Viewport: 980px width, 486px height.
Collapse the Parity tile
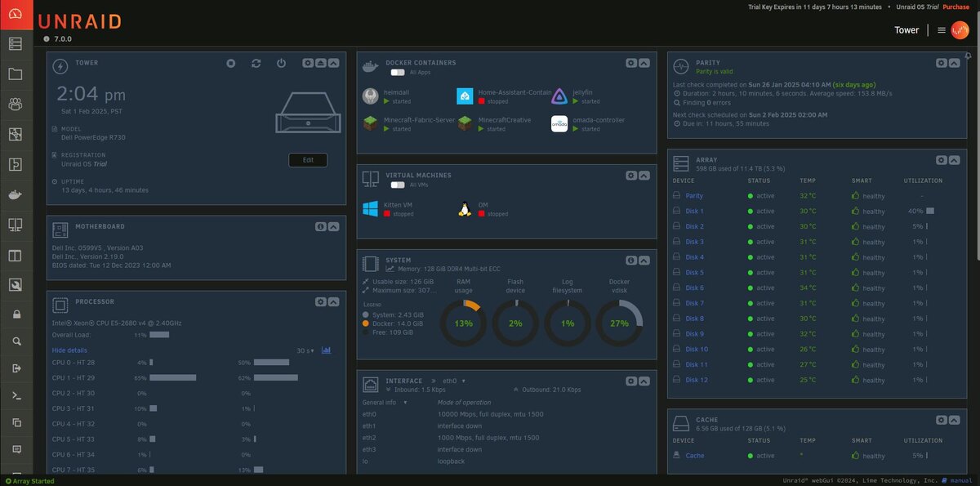955,63
